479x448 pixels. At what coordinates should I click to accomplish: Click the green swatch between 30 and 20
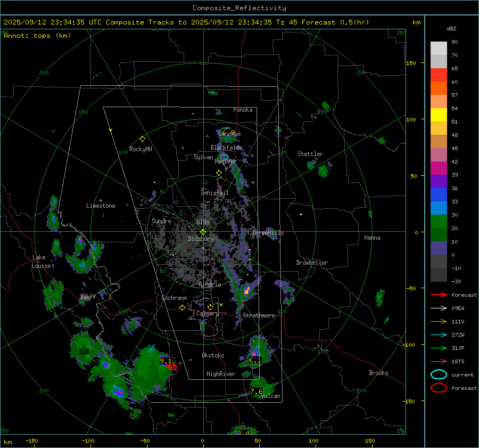(x=439, y=222)
